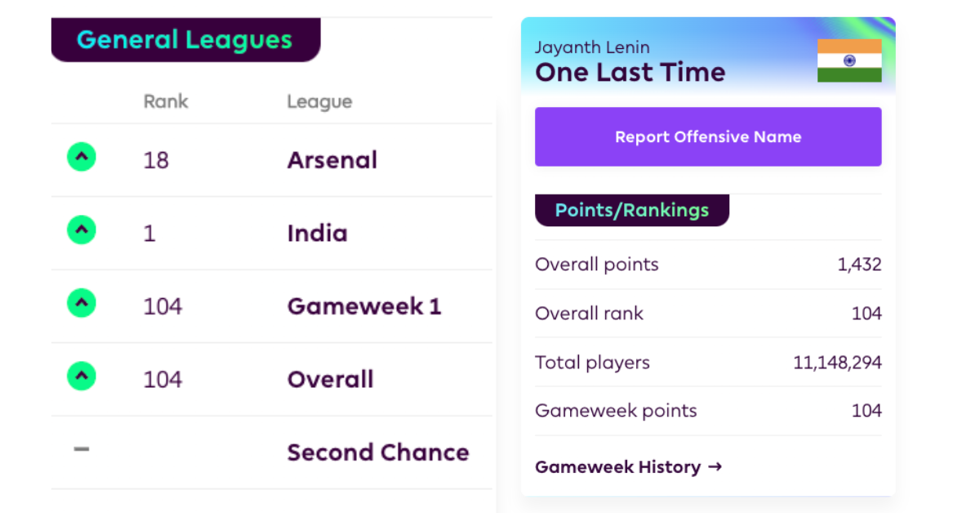The height and width of the screenshot is (513, 980).
Task: Click the dash icon next to Second Chance
Action: 81,450
